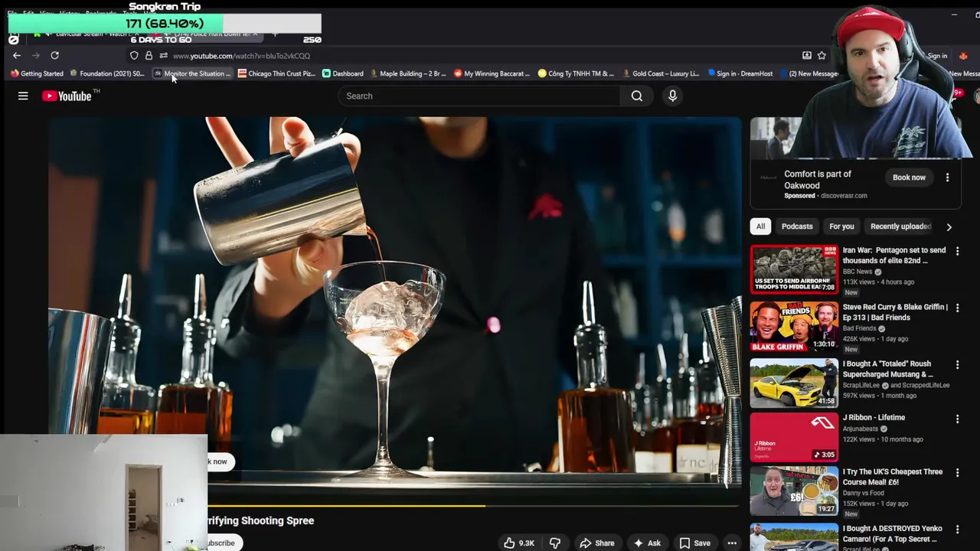Play the yellow Mustang video thumbnail
This screenshot has height=551, width=980.
[x=794, y=383]
